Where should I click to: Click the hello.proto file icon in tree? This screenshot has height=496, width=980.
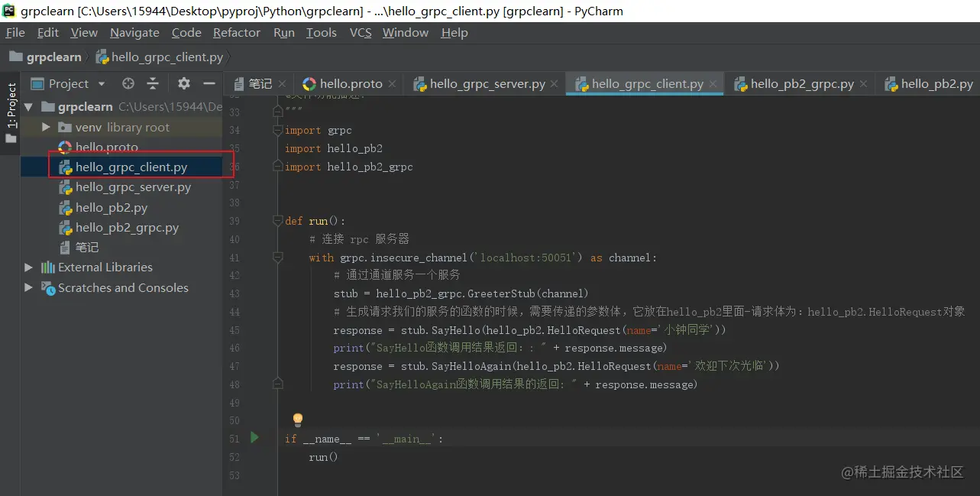[65, 148]
